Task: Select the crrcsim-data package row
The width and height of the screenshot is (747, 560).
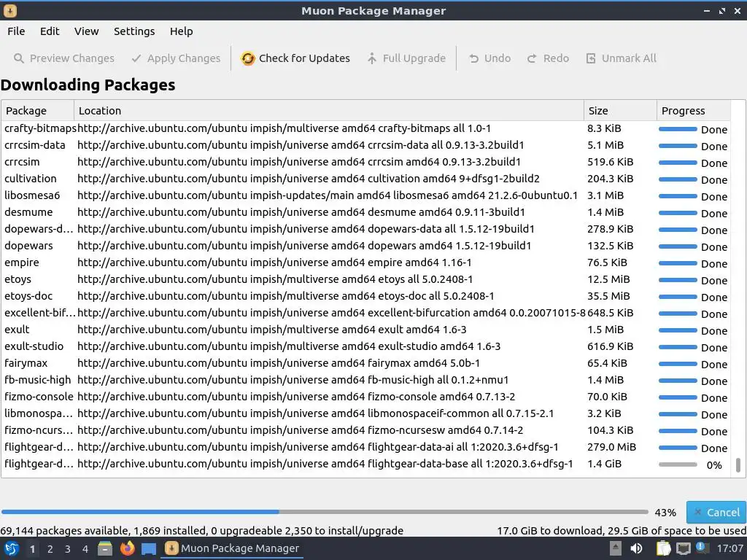Action: click(365, 145)
